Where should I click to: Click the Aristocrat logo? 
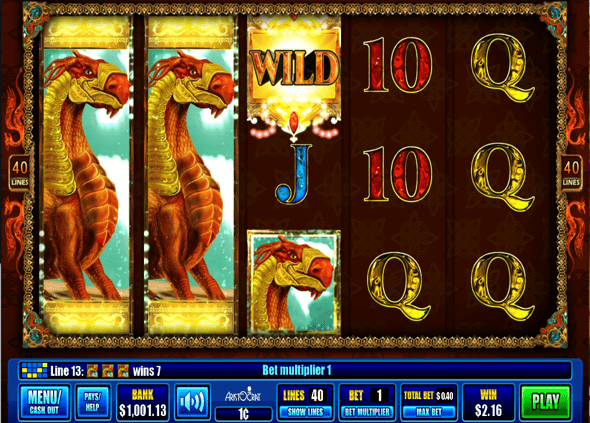(243, 395)
